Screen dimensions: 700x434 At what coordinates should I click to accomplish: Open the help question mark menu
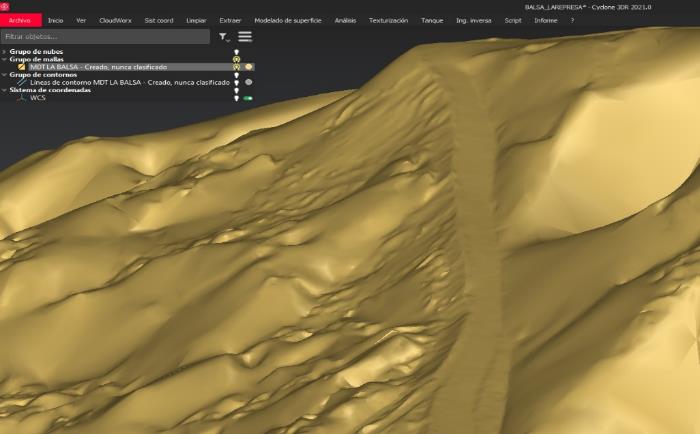pyautogui.click(x=572, y=20)
